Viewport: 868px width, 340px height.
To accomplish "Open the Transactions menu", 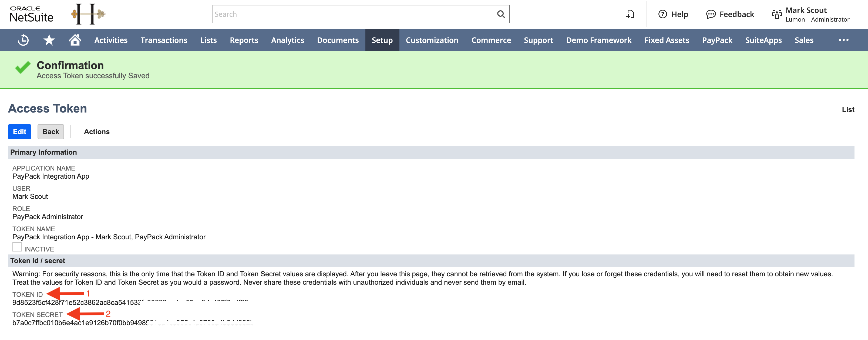I will pos(164,40).
